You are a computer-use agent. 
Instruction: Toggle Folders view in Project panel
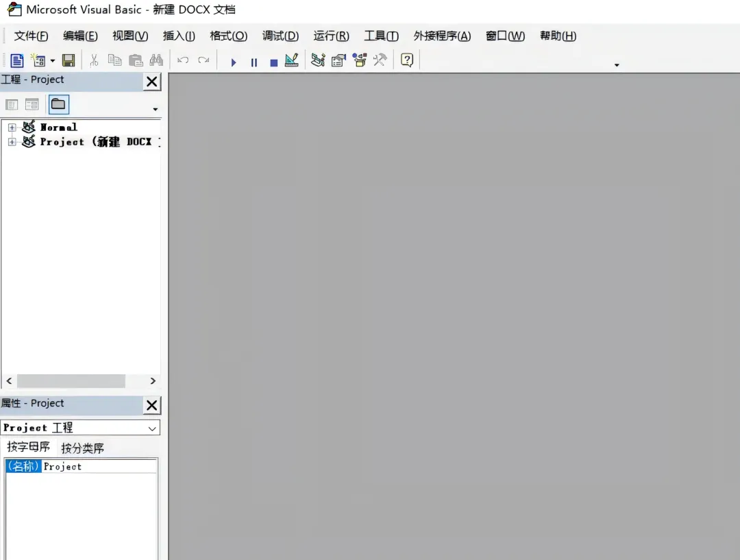point(58,104)
